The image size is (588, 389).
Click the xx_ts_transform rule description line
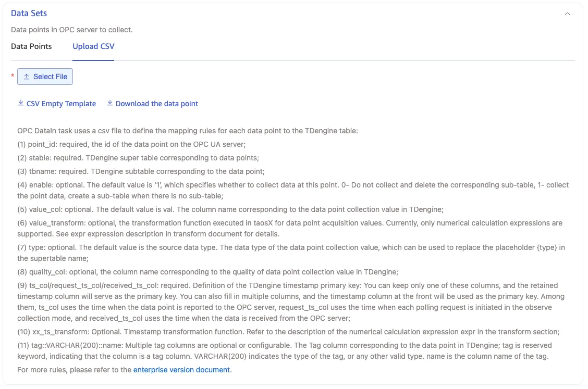288,332
